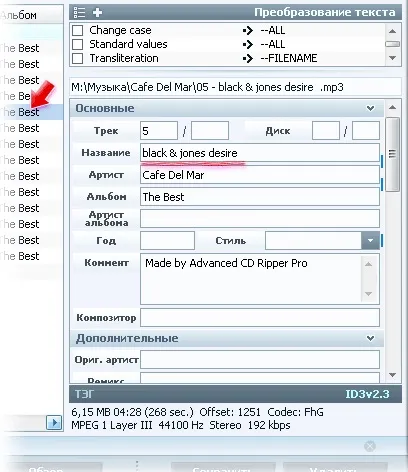Screen dimensions: 408x472
Task: Enable the Change case checkbox
Action: (77, 30)
